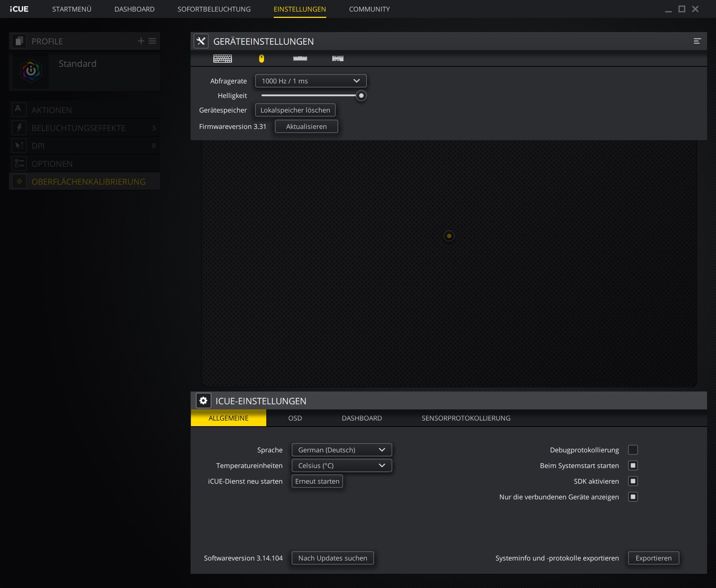Click the Exportieren button
716x588 pixels.
tap(653, 558)
